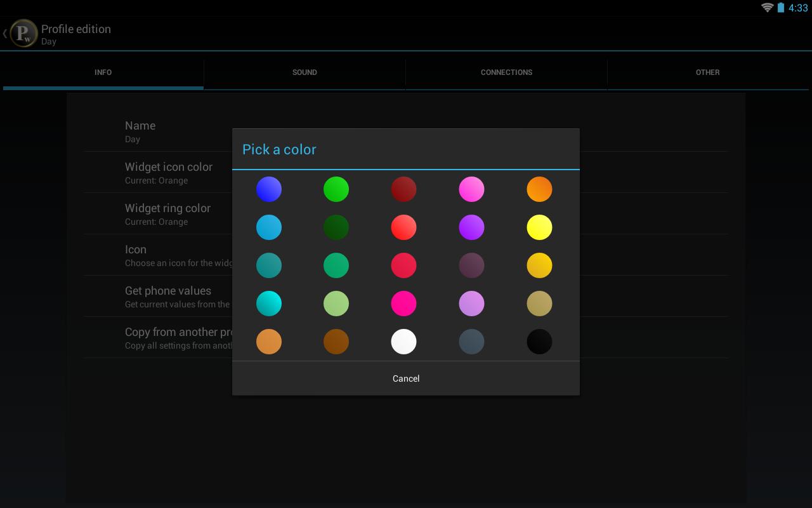Viewport: 812px width, 508px height.
Task: Select the white color swatch
Action: 404,342
